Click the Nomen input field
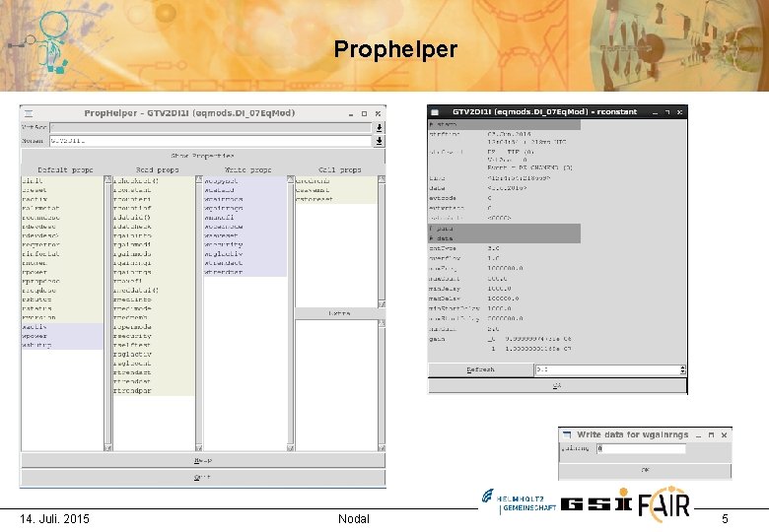The image size is (769, 532). (210, 141)
